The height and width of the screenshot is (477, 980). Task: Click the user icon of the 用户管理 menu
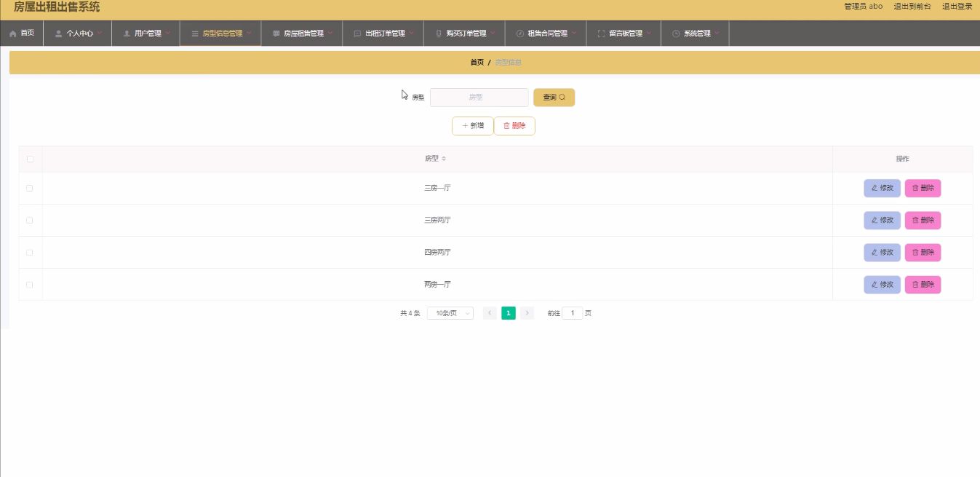pos(127,33)
